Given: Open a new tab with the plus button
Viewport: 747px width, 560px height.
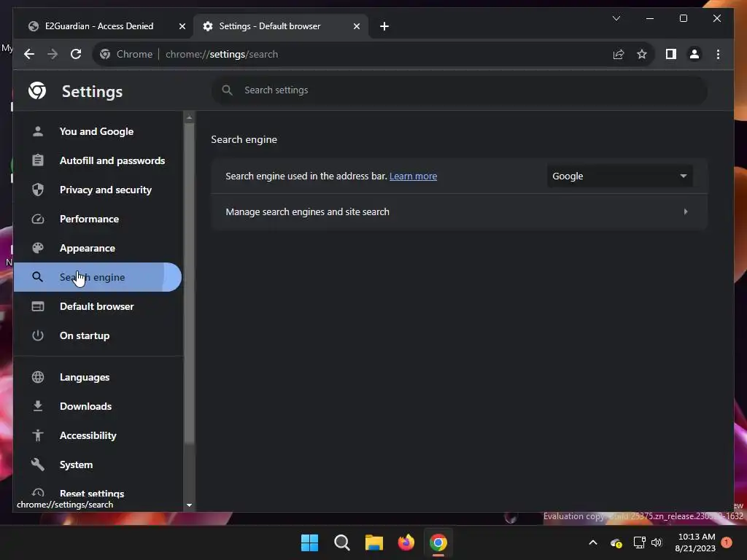Looking at the screenshot, I should 384,26.
